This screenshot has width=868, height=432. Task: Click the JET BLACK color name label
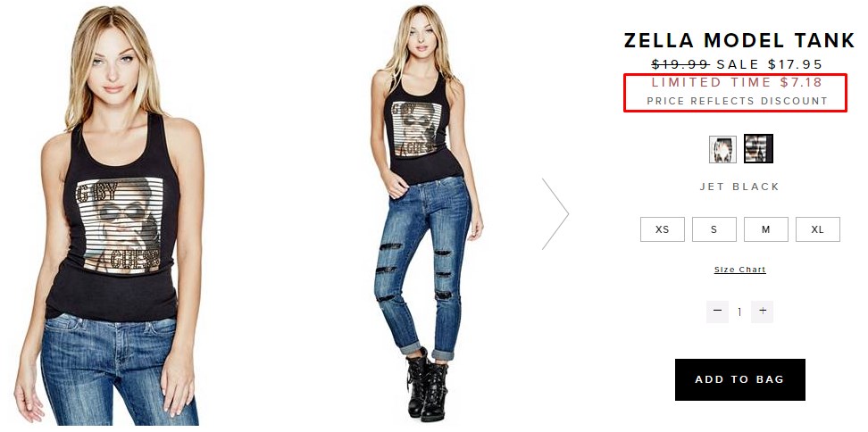[739, 187]
